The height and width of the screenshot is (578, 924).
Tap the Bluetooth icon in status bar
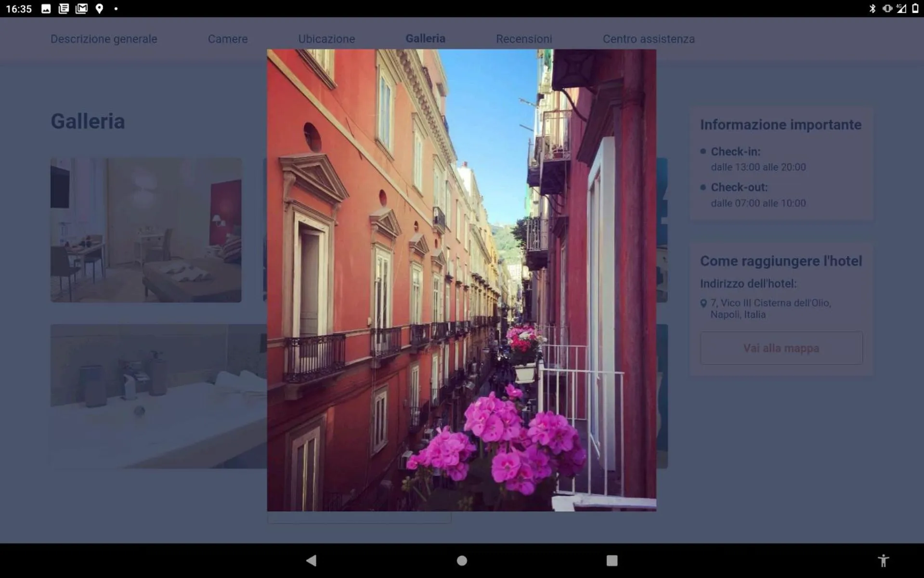tap(872, 9)
